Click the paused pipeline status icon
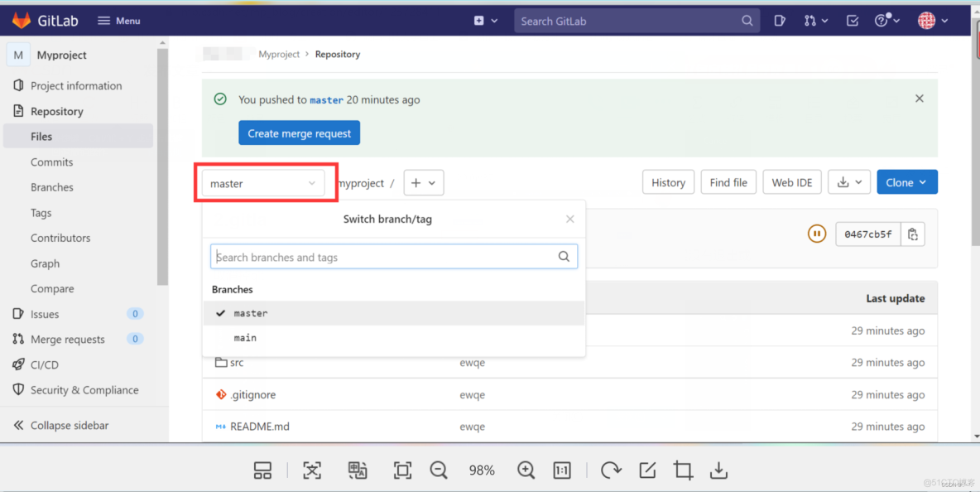This screenshot has height=492, width=980. [x=817, y=234]
